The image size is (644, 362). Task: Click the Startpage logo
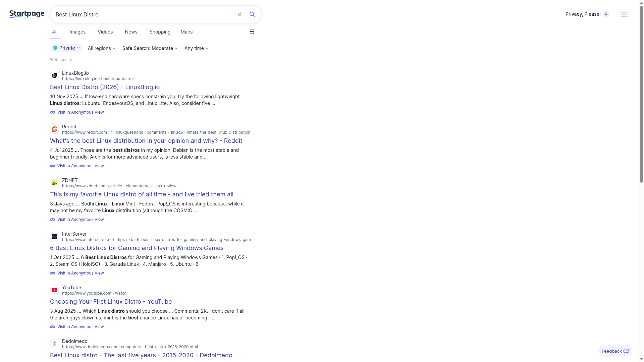(26, 14)
